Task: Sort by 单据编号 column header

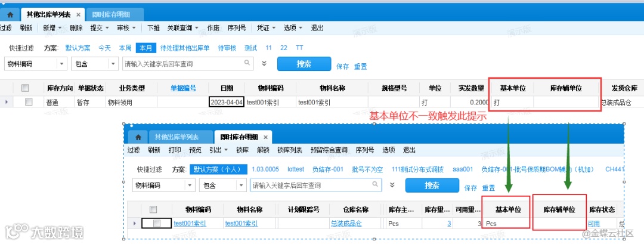Action: click(183, 88)
